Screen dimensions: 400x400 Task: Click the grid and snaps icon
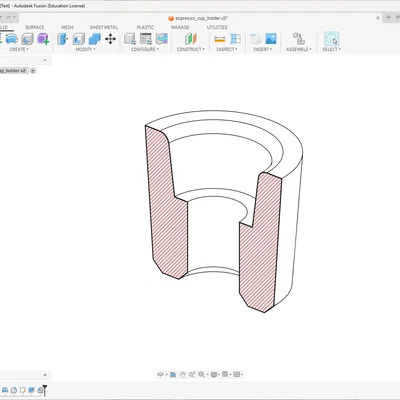236,374
